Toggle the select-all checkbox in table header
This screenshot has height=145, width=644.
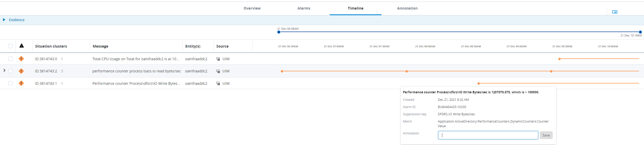[11, 46]
